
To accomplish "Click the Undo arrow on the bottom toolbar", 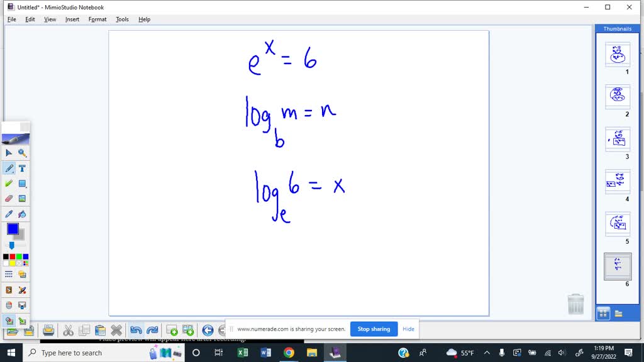I will pyautogui.click(x=136, y=329).
